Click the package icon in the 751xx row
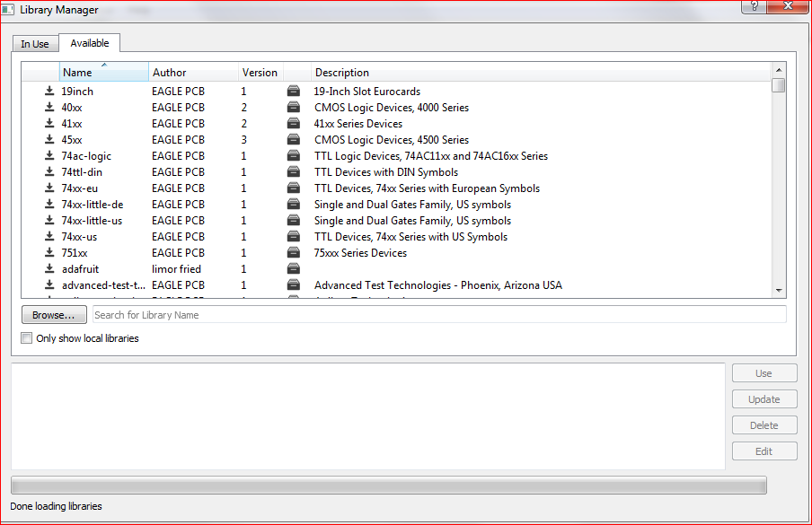Screen dimensions: 812x525 [293, 253]
